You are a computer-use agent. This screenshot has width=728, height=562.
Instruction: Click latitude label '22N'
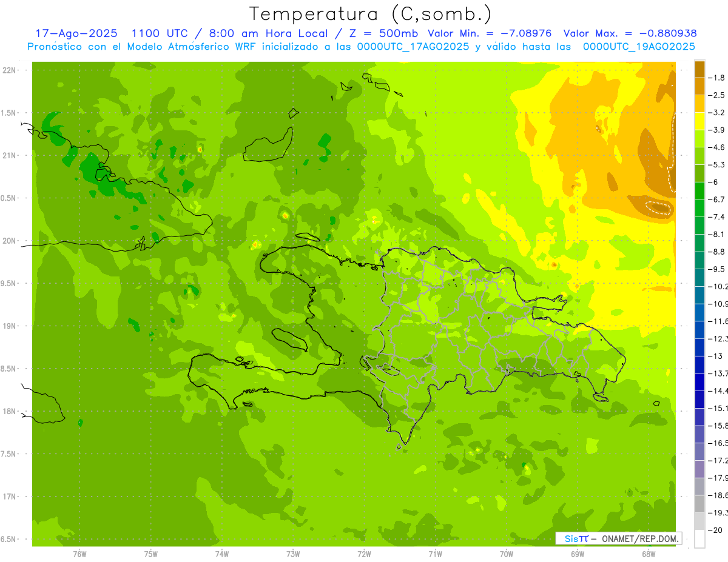[10, 70]
